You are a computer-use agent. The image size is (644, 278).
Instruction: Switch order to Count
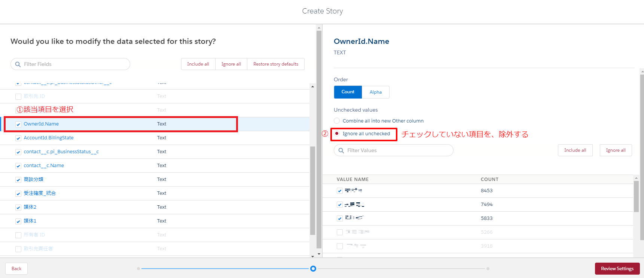348,92
